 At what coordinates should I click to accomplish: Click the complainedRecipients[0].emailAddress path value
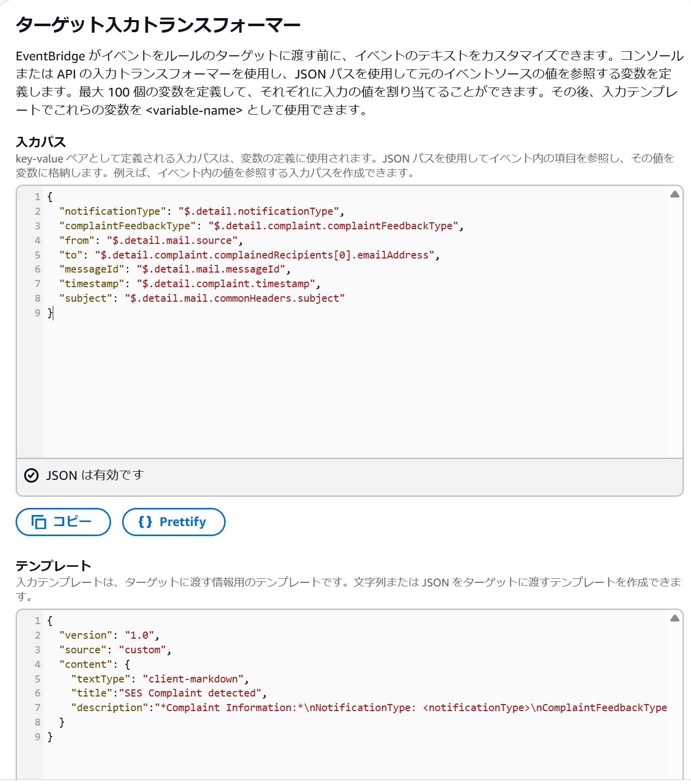click(264, 255)
